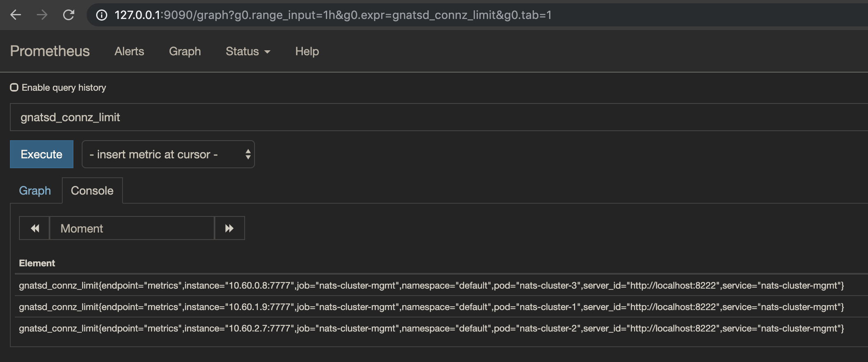The image size is (868, 362).
Task: Click the browser address bar URL
Action: (333, 15)
